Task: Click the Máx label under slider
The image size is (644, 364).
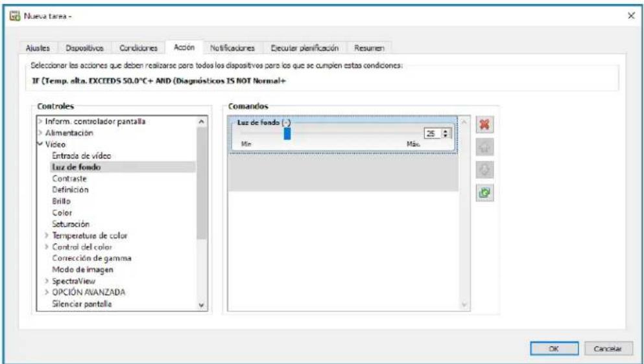Action: point(413,144)
